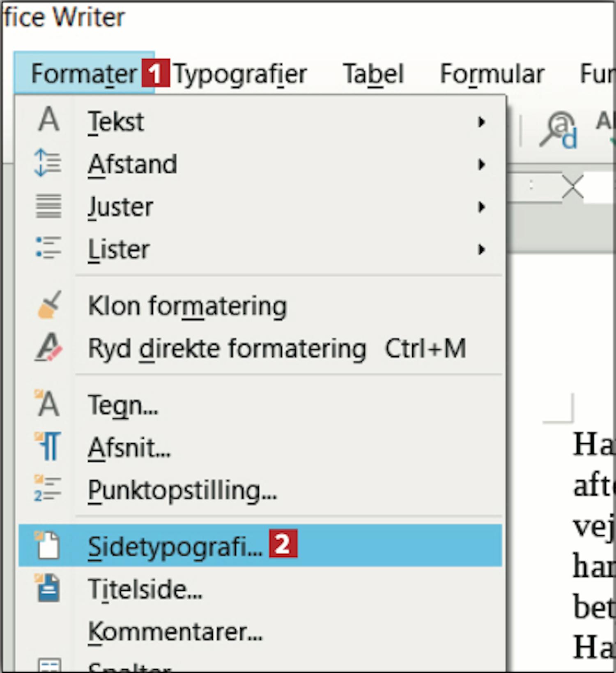Open the Tabel menu
Screen dimensions: 616x673
[373, 74]
